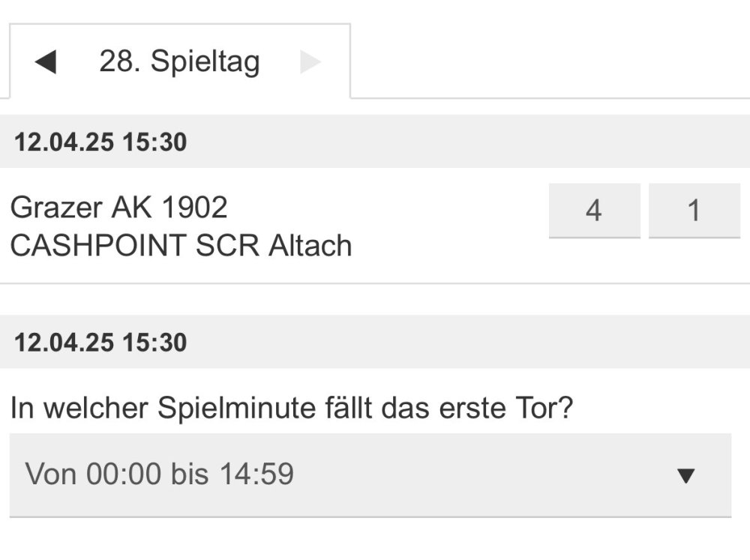The image size is (750, 560).
Task: Click the greyed-out next matchday arrow
Action: pyautogui.click(x=310, y=62)
